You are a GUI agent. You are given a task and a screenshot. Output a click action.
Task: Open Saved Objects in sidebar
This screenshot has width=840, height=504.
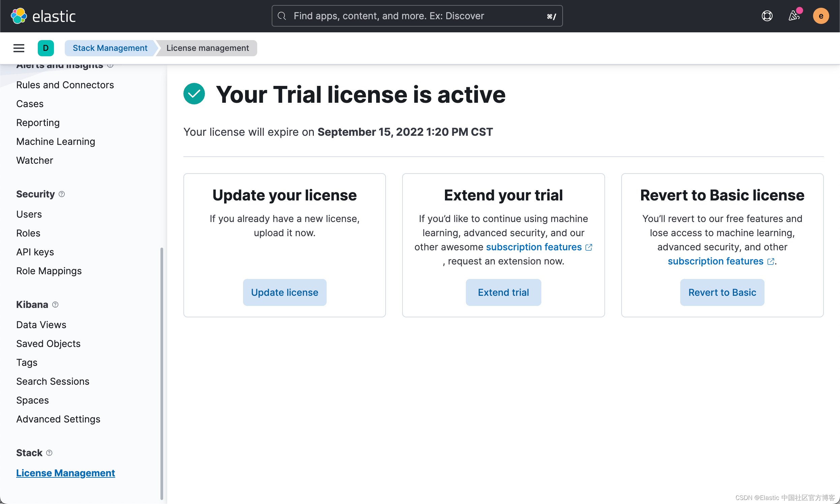(x=48, y=343)
